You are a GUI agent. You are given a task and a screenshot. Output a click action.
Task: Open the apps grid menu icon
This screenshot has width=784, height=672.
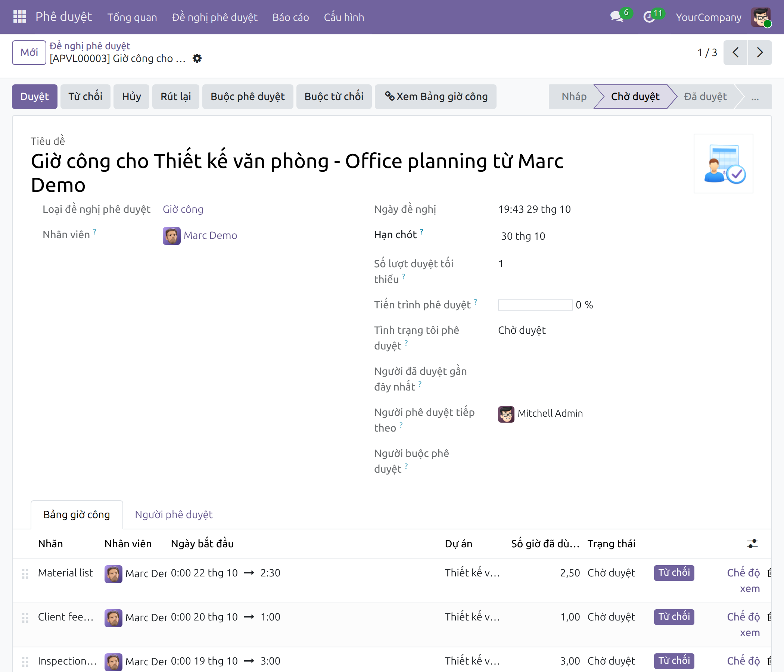click(19, 17)
